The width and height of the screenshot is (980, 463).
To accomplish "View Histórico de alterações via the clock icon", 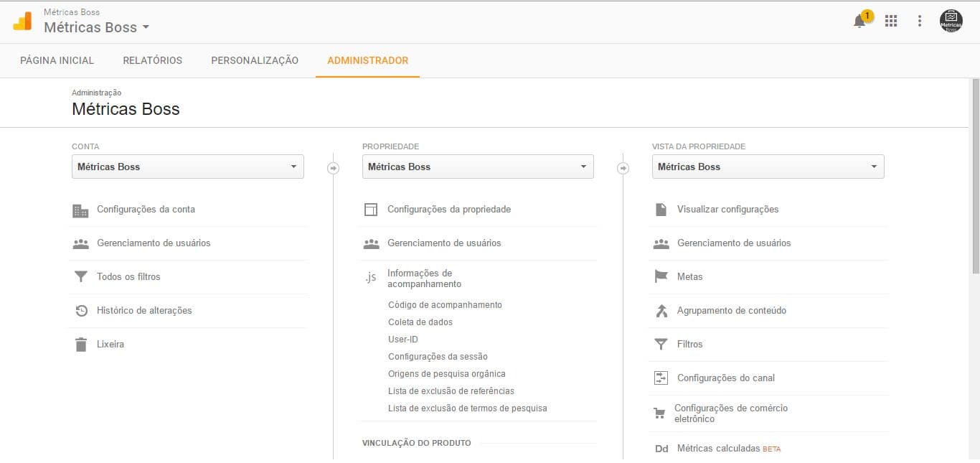I will 144,310.
